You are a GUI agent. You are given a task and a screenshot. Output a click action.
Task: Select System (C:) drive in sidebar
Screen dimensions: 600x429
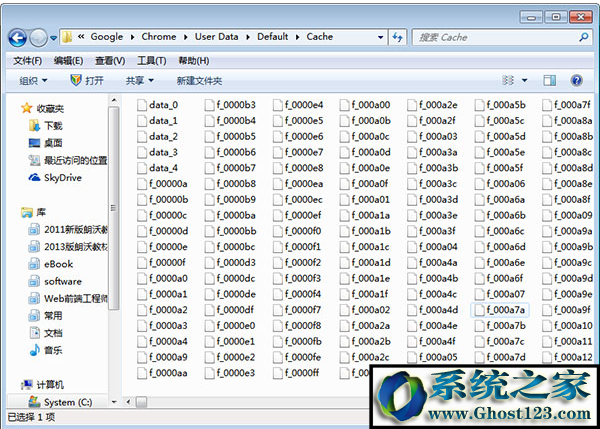[x=60, y=402]
